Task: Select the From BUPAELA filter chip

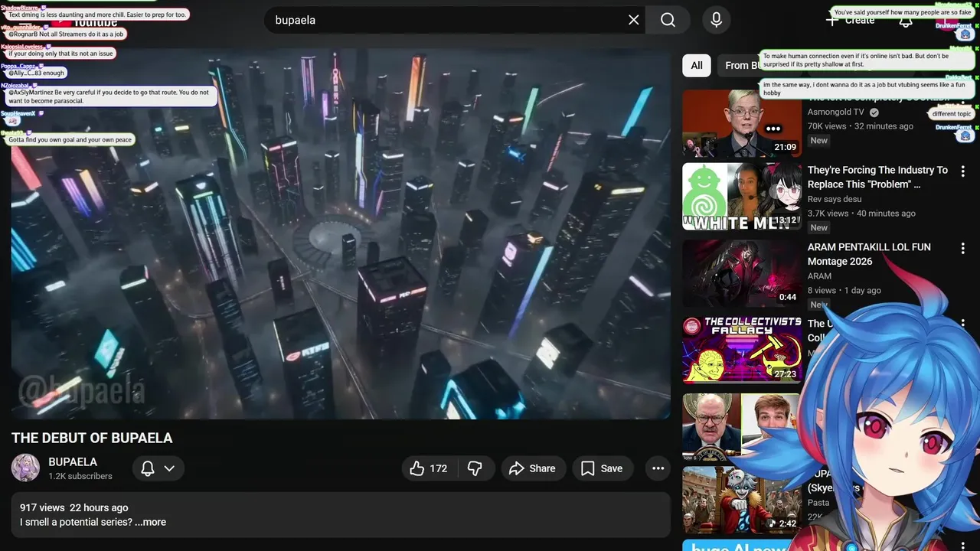Action: coord(740,66)
